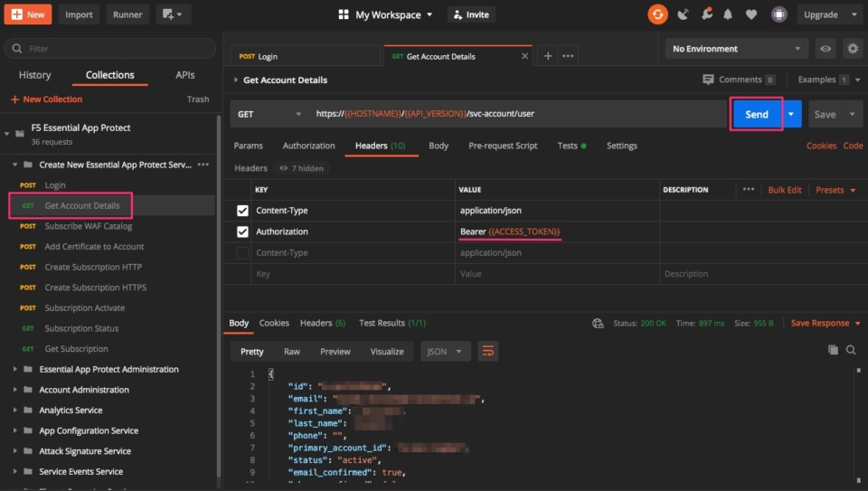The height and width of the screenshot is (491, 868).
Task: Click the New Collection link
Action: click(x=46, y=99)
